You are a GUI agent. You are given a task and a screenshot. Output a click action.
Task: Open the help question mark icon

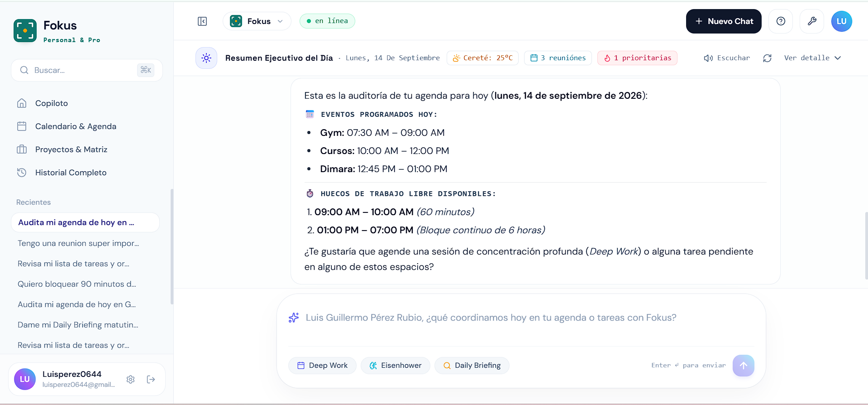tap(781, 21)
